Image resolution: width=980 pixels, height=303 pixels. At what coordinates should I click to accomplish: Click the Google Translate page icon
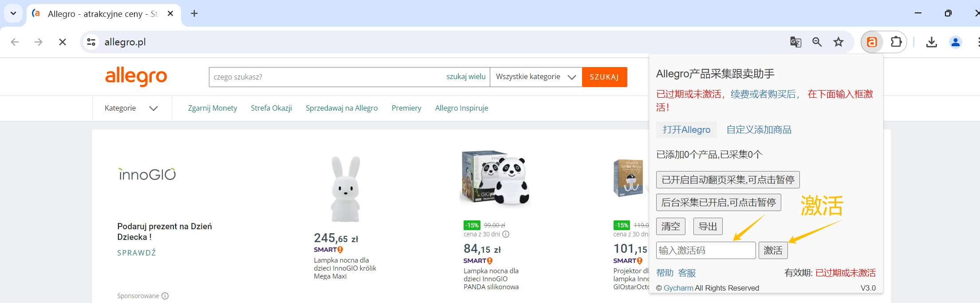pos(795,42)
